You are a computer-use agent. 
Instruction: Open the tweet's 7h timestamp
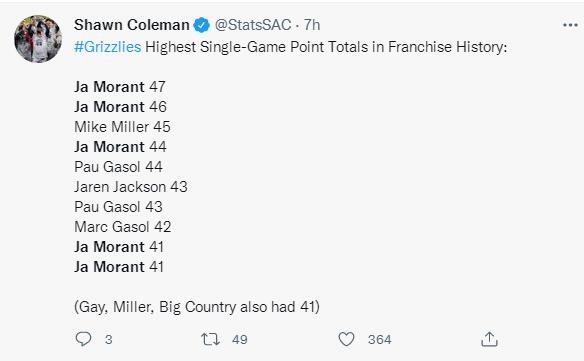pos(312,25)
